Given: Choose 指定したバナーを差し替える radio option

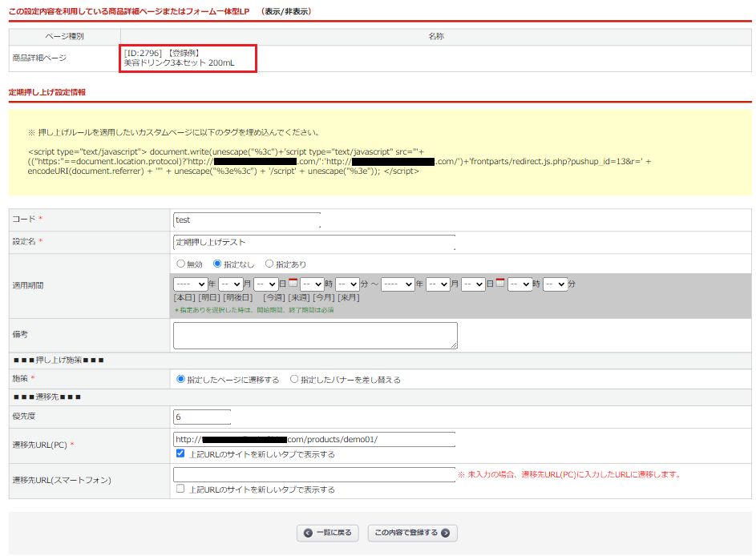Looking at the screenshot, I should [x=293, y=379].
